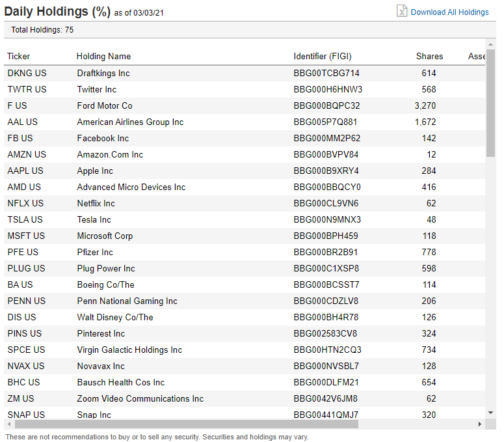Click the F US ticker cell
The image size is (504, 442).
[18, 106]
